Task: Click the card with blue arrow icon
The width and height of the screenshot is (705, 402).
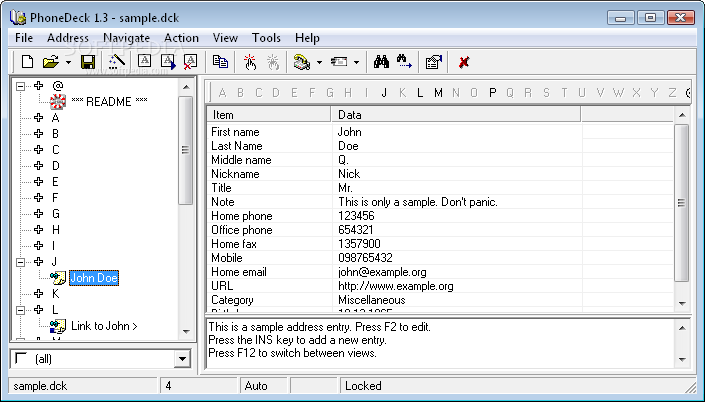Action: pos(168,62)
